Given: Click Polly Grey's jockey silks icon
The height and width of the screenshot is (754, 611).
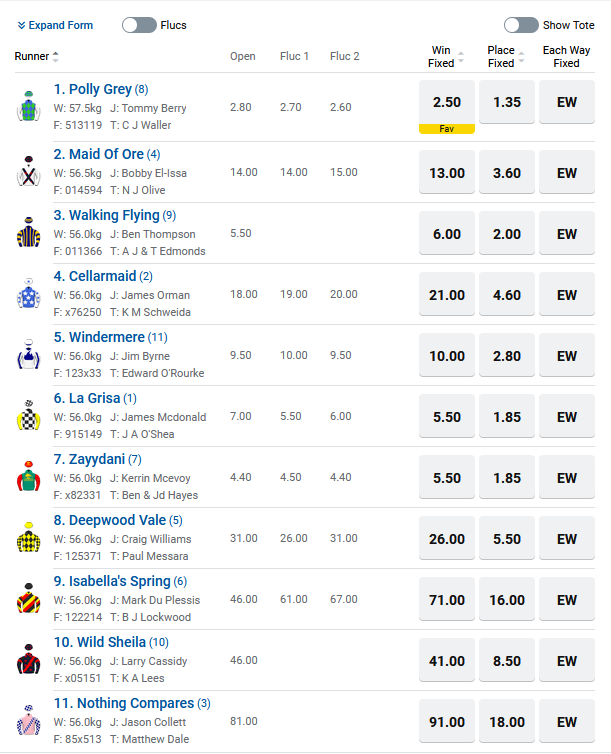Looking at the screenshot, I should 27,107.
